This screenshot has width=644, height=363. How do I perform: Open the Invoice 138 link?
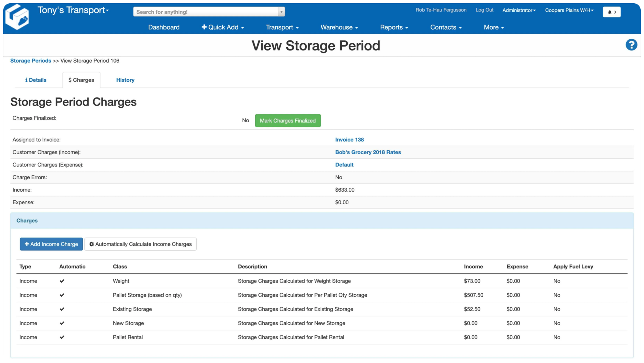(x=349, y=139)
